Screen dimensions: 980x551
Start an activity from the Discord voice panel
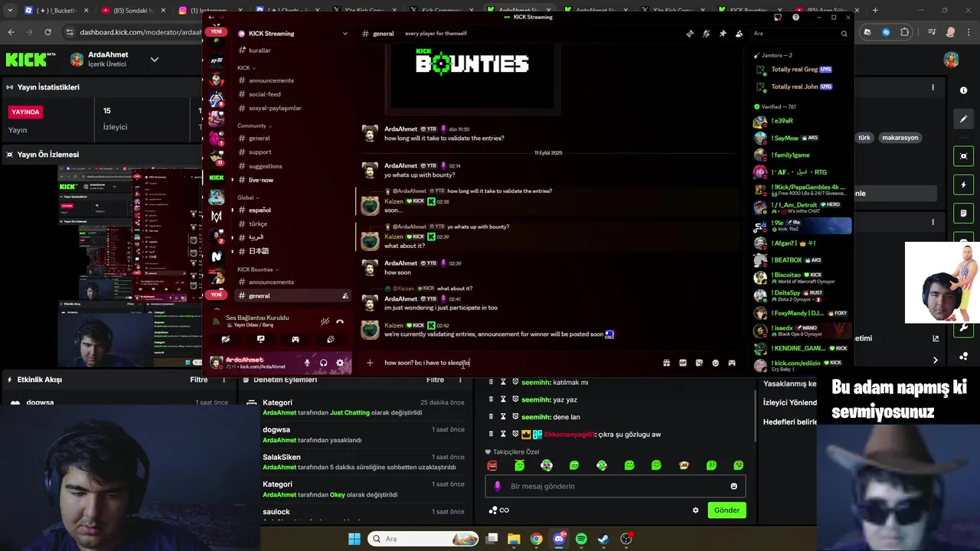[x=296, y=339]
